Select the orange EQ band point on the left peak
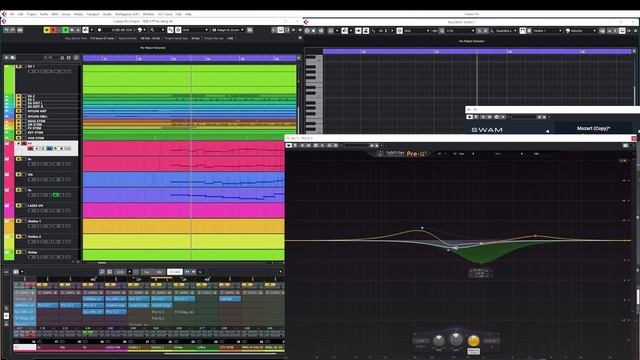Viewport: 640px width, 360px height. pyautogui.click(x=422, y=228)
